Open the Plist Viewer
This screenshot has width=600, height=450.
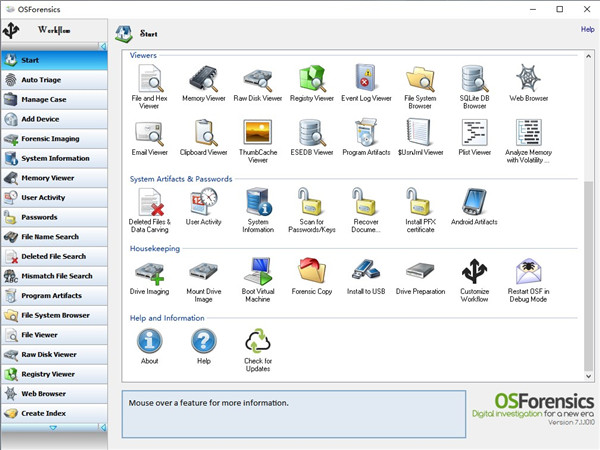(474, 133)
